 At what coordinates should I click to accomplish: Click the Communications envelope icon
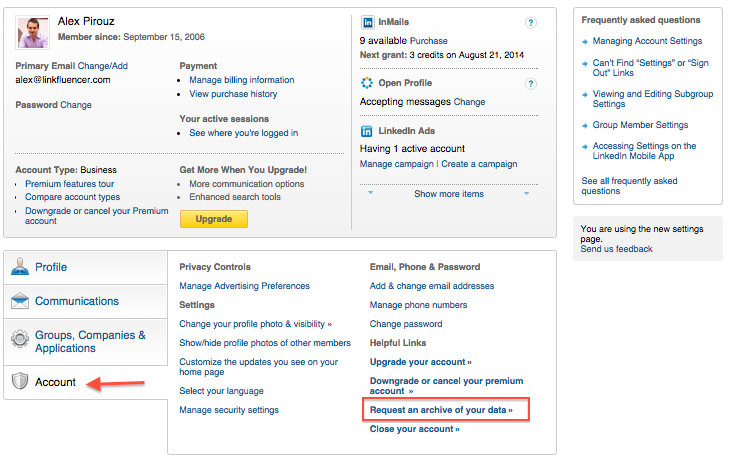20,301
